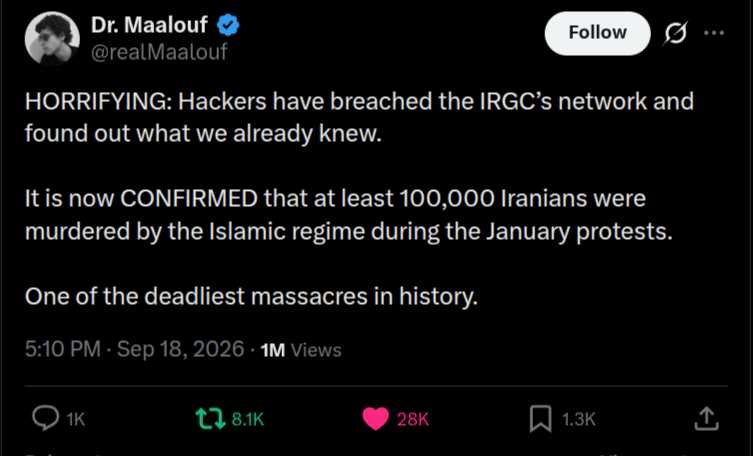Screen dimensions: 753x456
Task: Click the reply speech bubble icon
Action: (x=46, y=418)
